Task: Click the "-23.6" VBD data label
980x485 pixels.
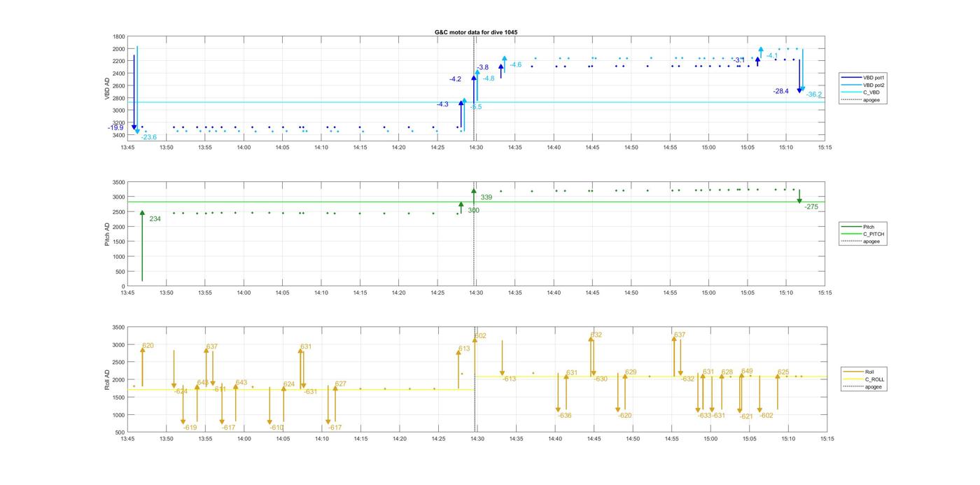Action: point(148,137)
